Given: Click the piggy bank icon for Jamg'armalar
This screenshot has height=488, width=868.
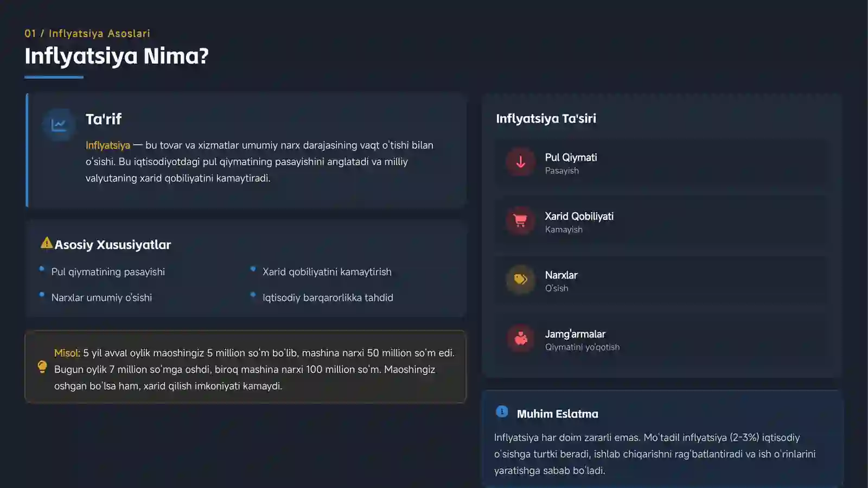Looking at the screenshot, I should (521, 338).
